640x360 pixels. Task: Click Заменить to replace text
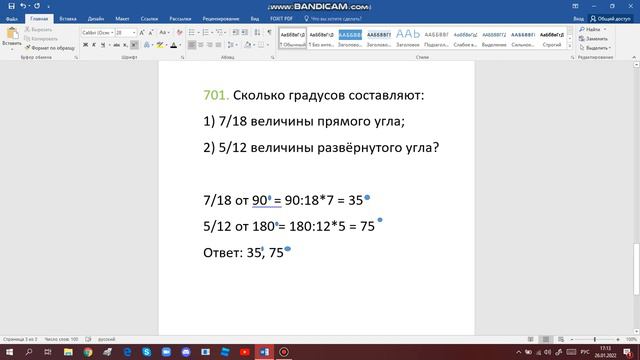tap(593, 39)
